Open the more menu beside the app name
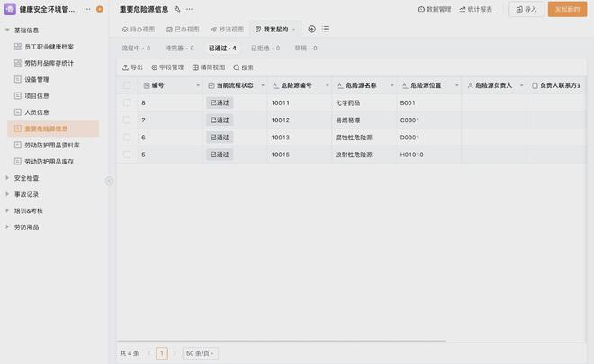Screen dimensions: 594x364 point(87,9)
